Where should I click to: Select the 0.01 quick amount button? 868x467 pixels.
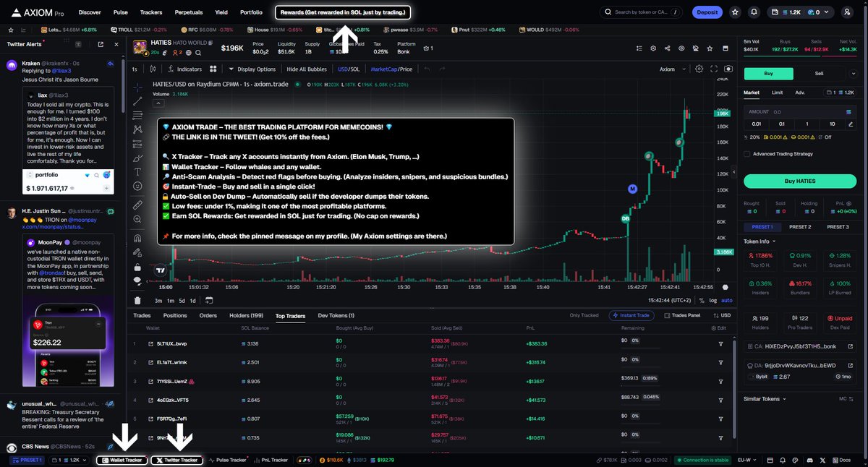click(755, 124)
